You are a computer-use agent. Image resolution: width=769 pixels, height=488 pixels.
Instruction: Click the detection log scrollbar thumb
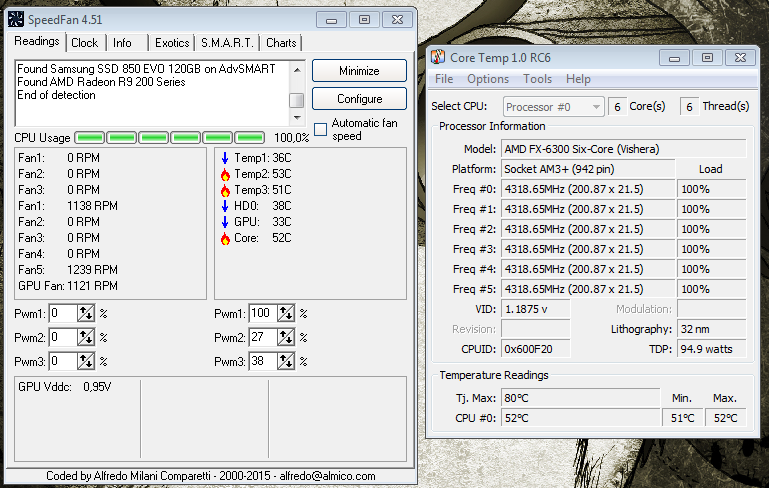click(297, 100)
